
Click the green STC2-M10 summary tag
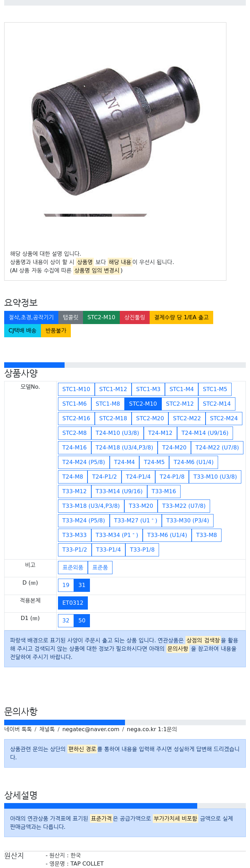coord(101,317)
